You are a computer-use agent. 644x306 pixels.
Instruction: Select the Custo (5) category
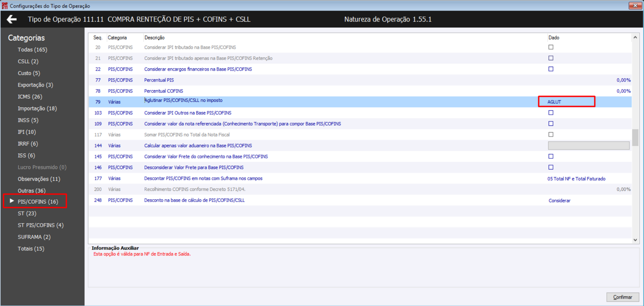[x=29, y=73]
